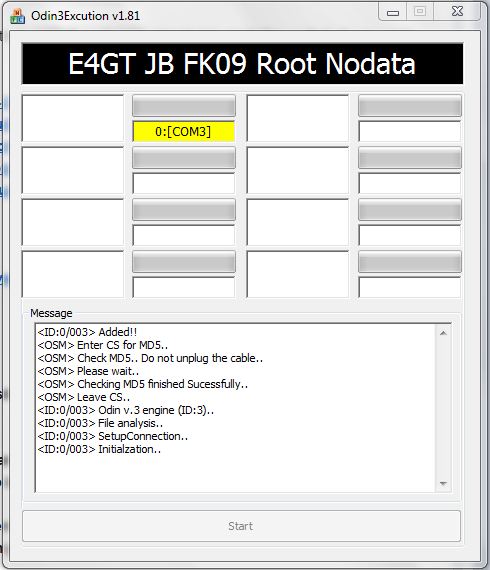
Task: Click the top-left empty status box
Action: click(73, 118)
